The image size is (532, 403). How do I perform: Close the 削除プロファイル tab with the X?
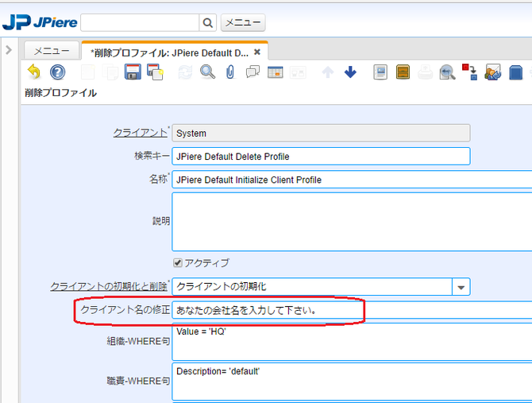[x=257, y=52]
